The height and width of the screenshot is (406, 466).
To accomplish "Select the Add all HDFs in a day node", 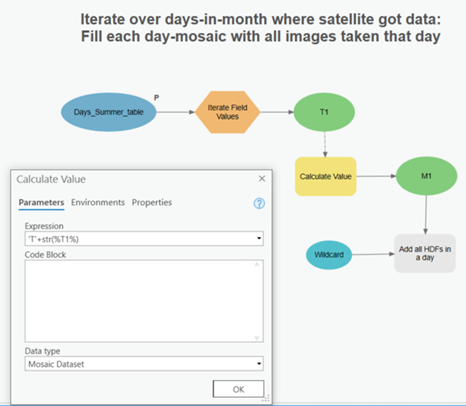I will 425,253.
